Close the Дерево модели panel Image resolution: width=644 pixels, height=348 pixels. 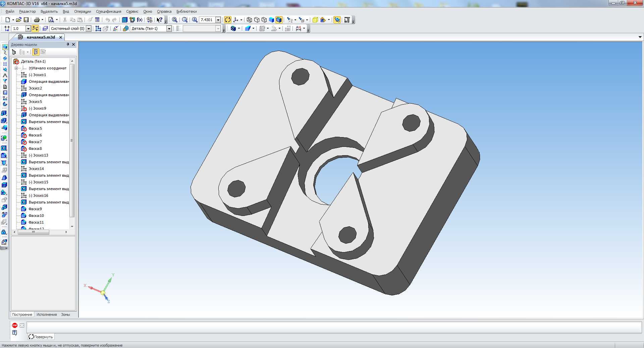coord(73,44)
